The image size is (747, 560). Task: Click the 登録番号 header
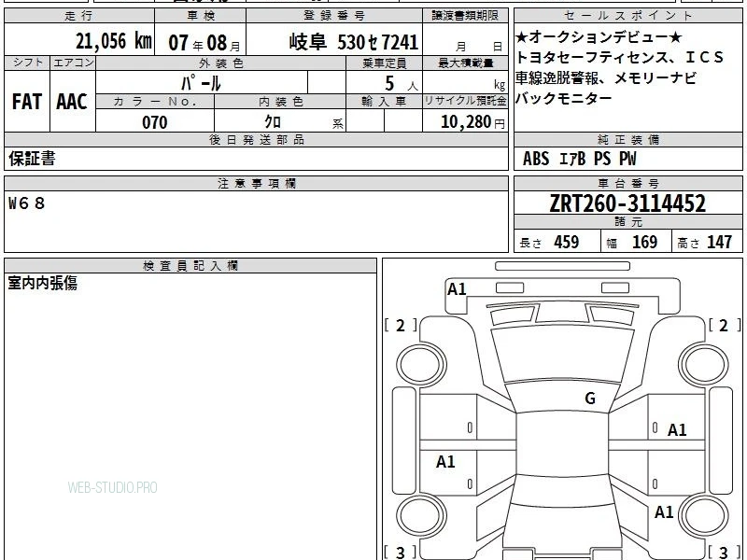coord(334,16)
